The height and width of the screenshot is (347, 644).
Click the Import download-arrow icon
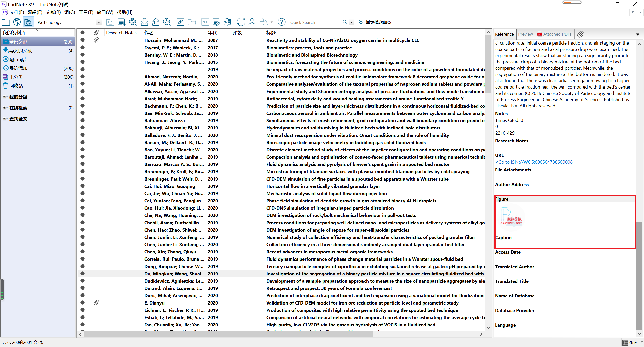[144, 22]
